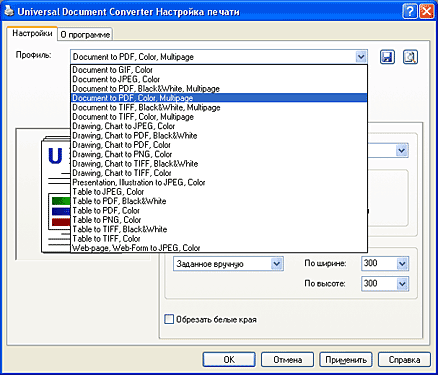Click the Отмена button
This screenshot has height=375, width=438.
click(x=287, y=360)
